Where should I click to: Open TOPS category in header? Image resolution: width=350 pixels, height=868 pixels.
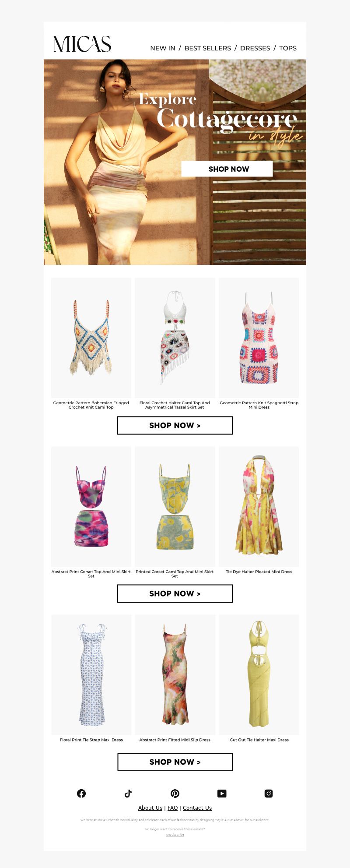click(288, 48)
